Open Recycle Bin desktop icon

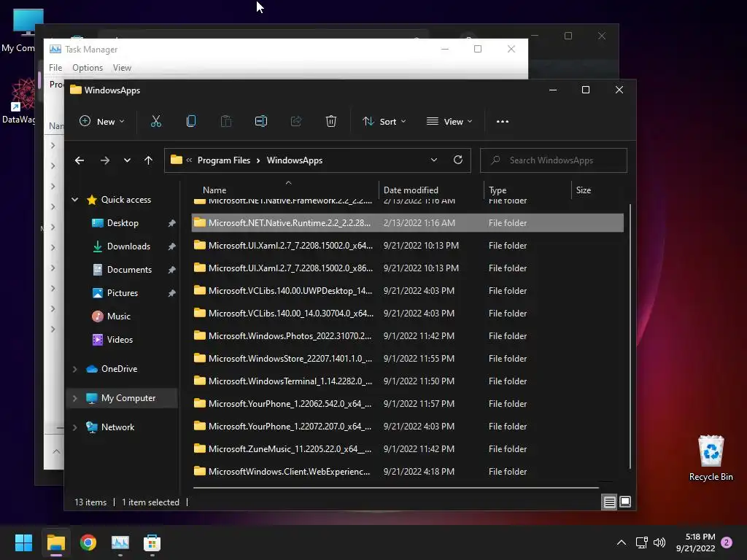[711, 458]
